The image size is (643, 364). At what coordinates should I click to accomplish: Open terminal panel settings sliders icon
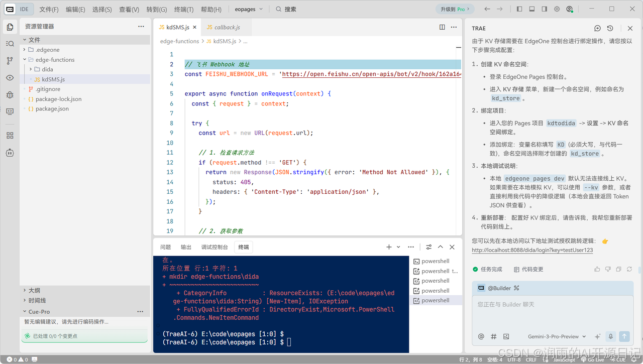[x=428, y=247]
